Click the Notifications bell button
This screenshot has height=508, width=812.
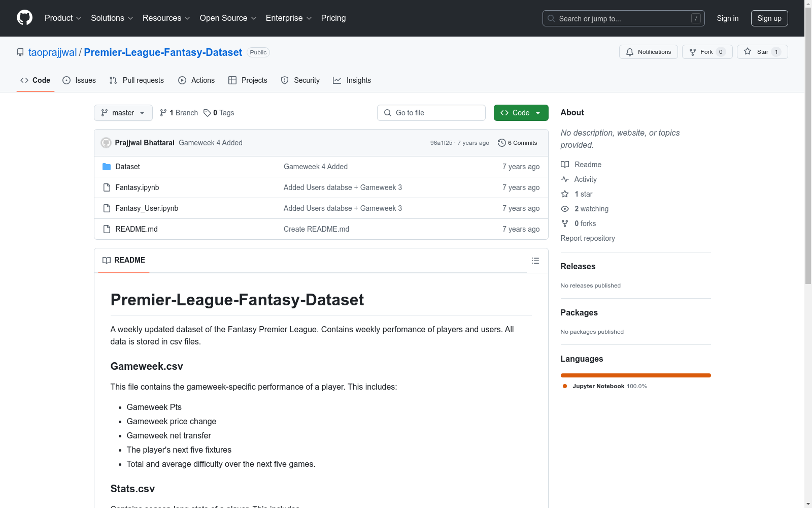[648, 52]
